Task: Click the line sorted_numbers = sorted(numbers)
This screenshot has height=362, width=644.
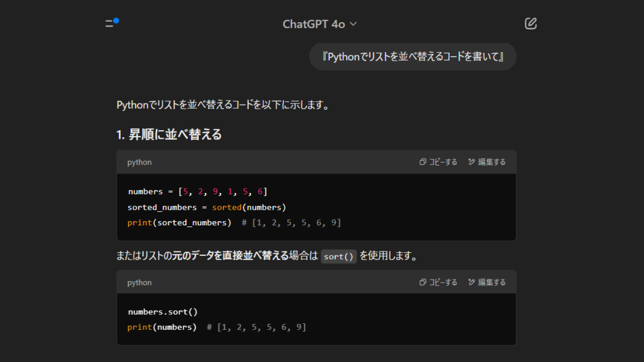Action: click(x=207, y=207)
